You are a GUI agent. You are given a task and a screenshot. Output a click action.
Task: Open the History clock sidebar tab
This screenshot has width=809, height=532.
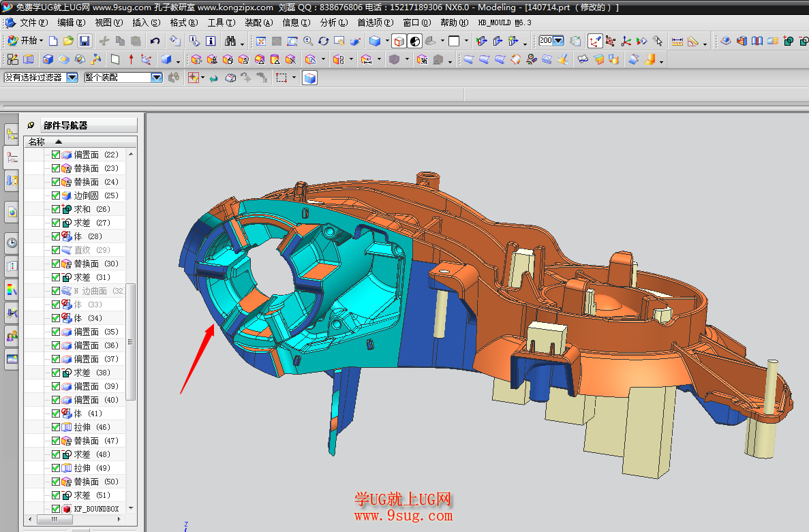12,242
